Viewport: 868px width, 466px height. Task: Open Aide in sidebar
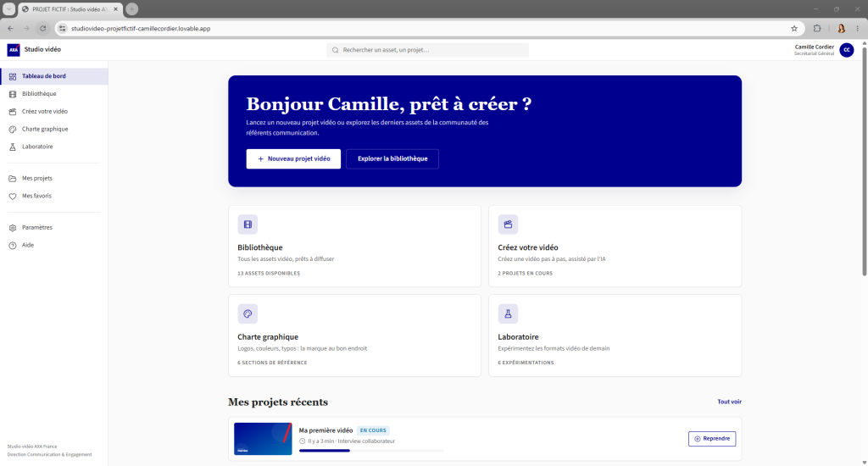54,246
